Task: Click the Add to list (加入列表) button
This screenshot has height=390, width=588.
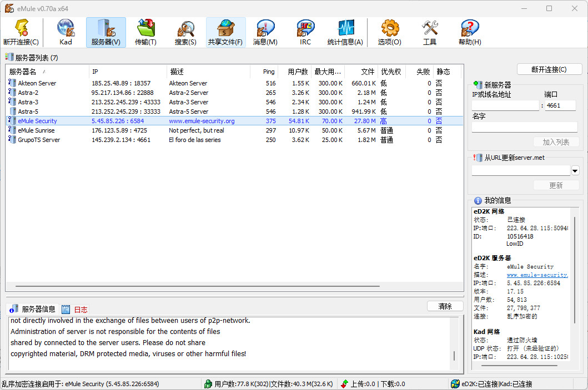Action: pyautogui.click(x=556, y=142)
